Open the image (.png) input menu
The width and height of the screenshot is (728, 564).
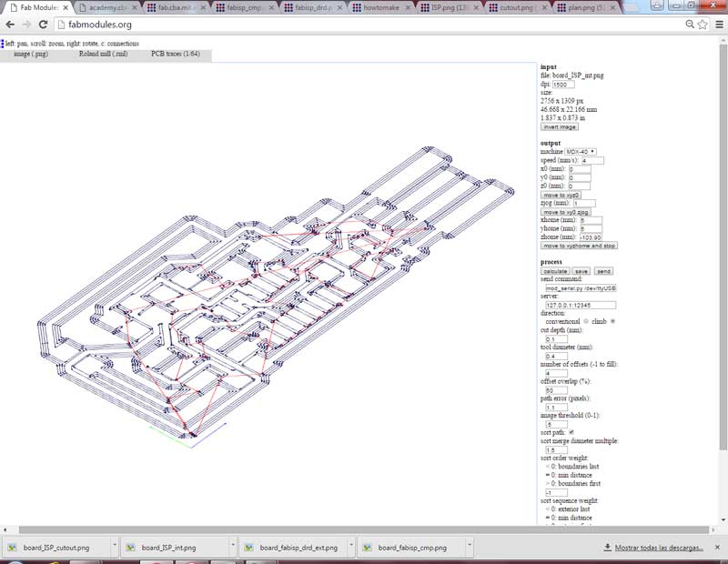[31, 54]
